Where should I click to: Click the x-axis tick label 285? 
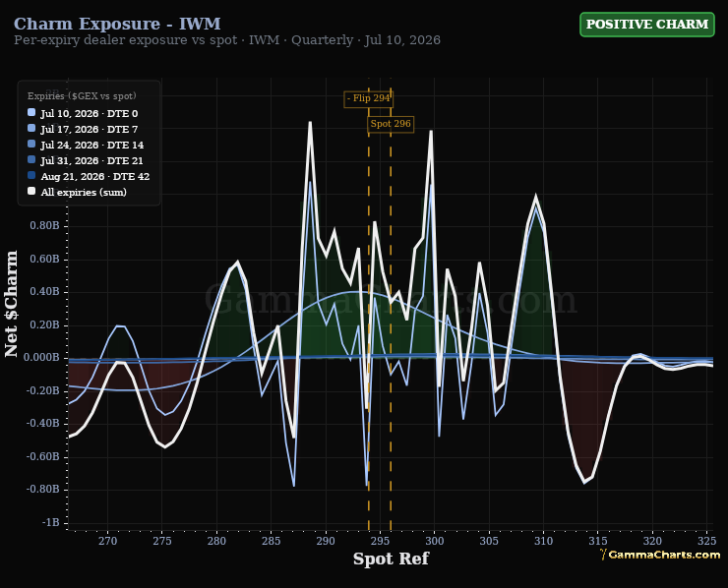(x=272, y=541)
